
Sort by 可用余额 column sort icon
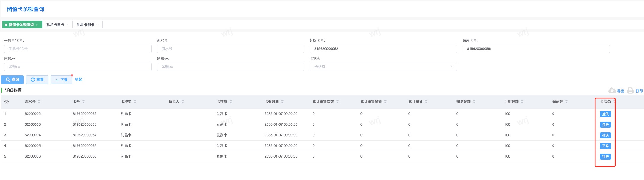point(522,102)
